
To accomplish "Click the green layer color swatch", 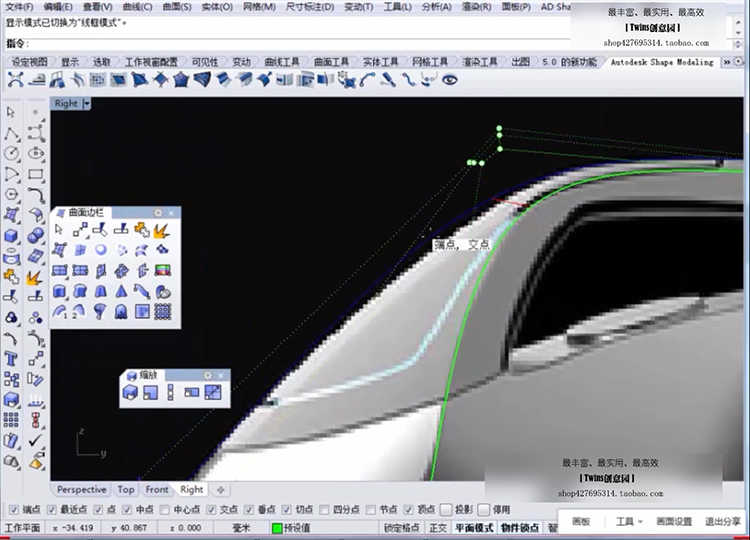I will (x=276, y=528).
